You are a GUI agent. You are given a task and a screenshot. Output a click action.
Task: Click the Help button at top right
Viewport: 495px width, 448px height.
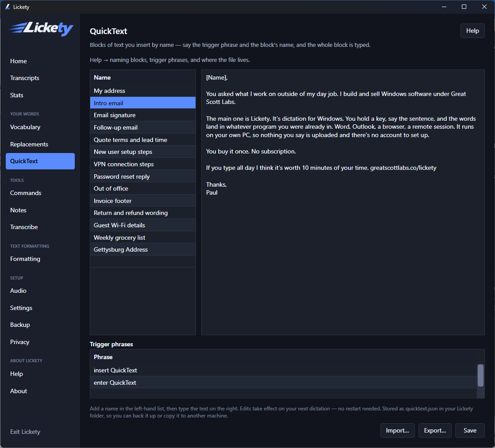[472, 31]
